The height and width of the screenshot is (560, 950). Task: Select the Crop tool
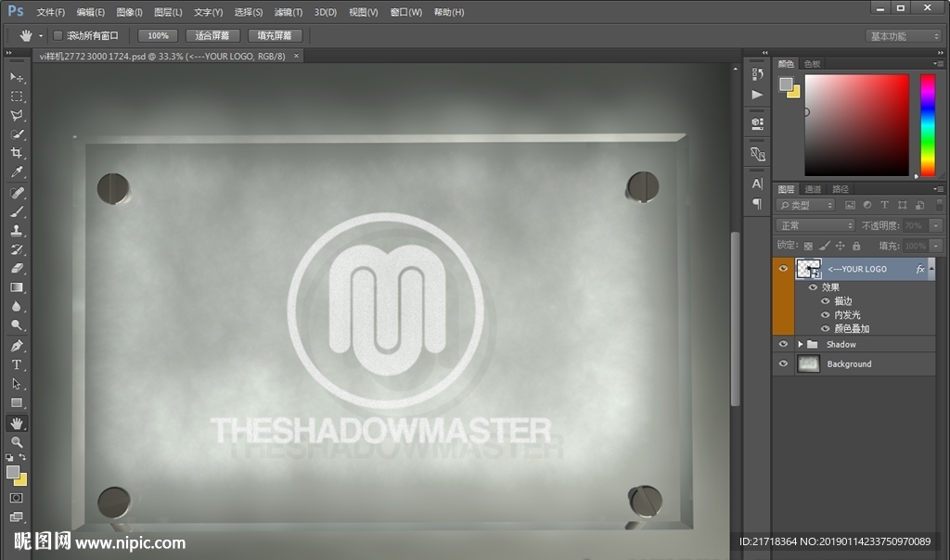click(17, 153)
